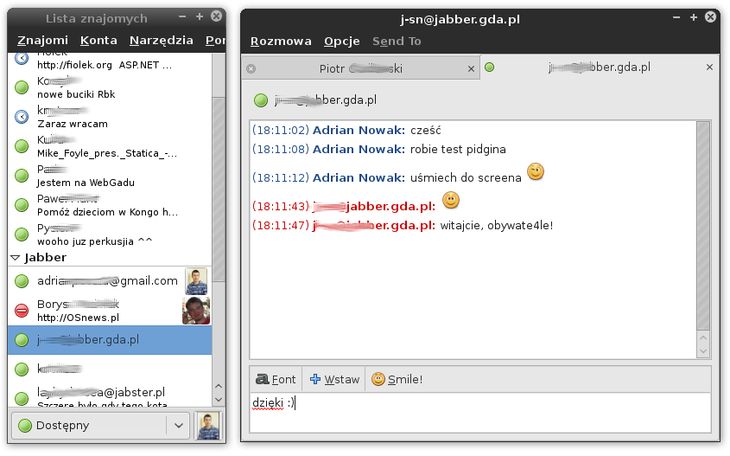Open the Font formatting options
The width and height of the screenshot is (730, 456).
click(x=276, y=379)
